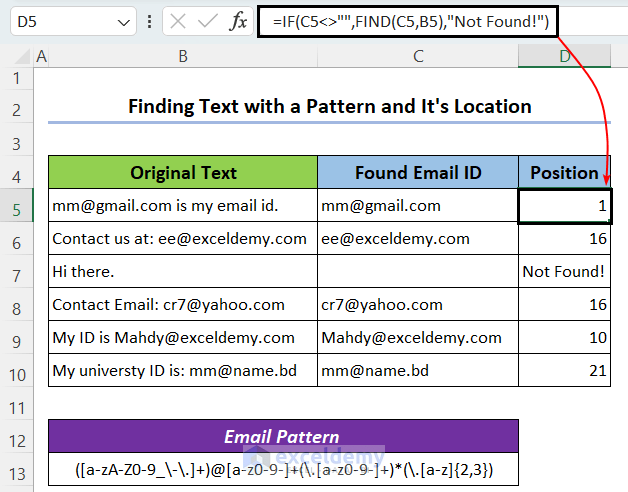The image size is (628, 492).
Task: Click Found Email cell 'cr7@yahoo.com'
Action: tap(418, 304)
